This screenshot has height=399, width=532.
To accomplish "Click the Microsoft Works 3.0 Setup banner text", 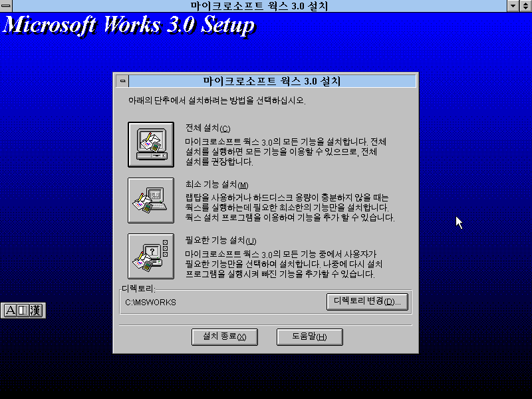I will (129, 25).
